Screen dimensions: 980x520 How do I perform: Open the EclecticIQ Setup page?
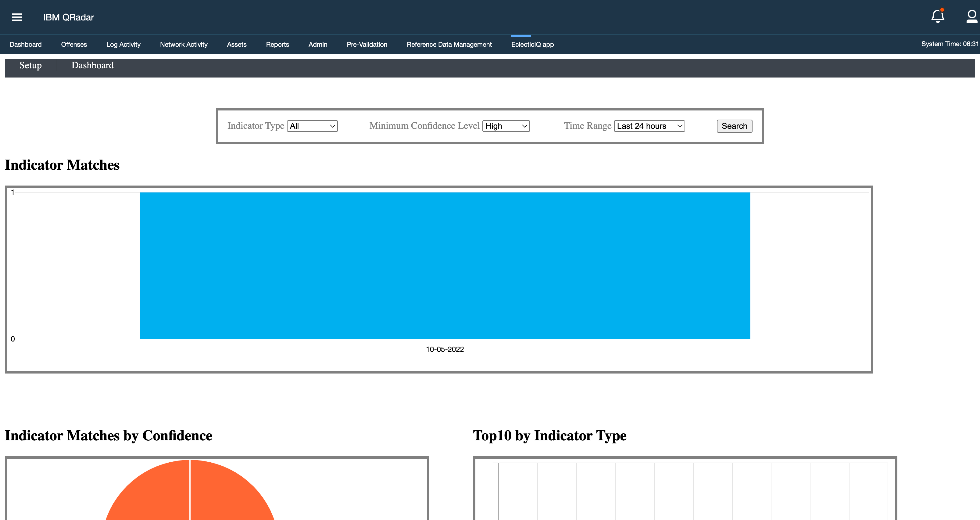(30, 66)
